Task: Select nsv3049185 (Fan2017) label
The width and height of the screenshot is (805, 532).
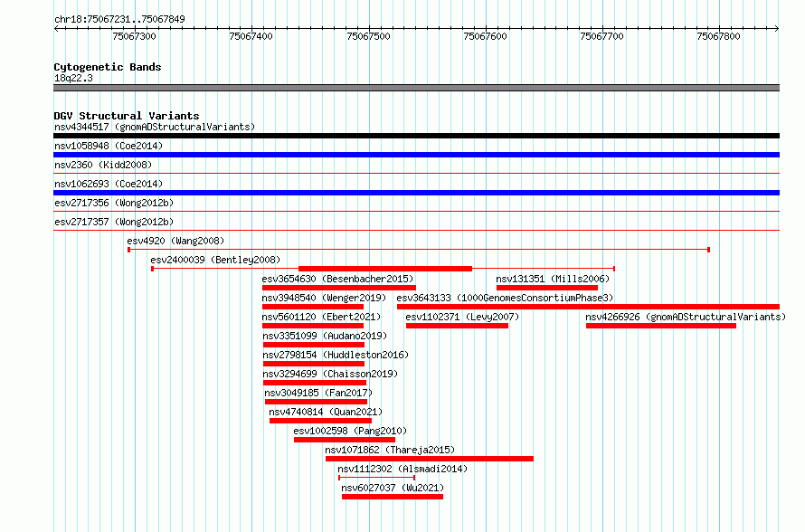Action: 318,393
